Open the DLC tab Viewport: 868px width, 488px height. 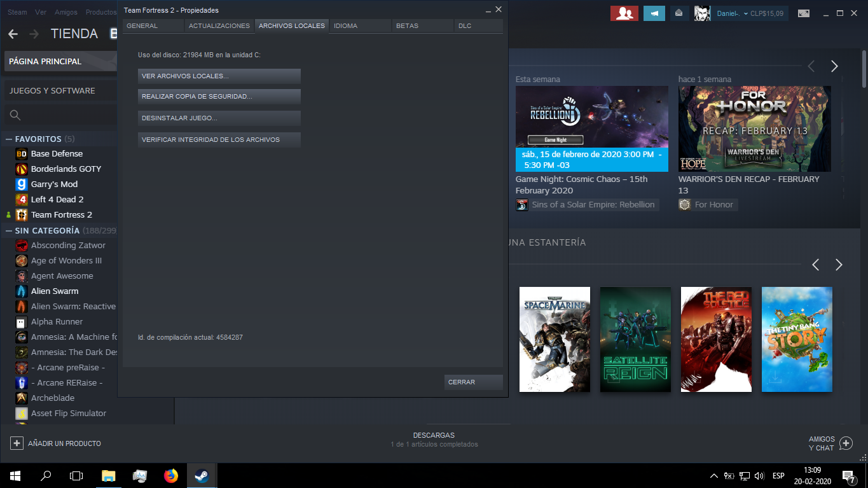479,26
